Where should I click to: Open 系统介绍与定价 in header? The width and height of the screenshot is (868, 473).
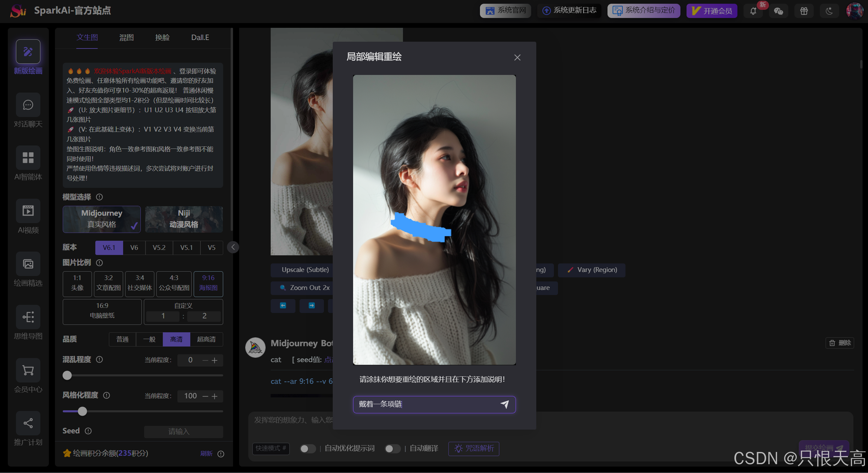coord(644,11)
